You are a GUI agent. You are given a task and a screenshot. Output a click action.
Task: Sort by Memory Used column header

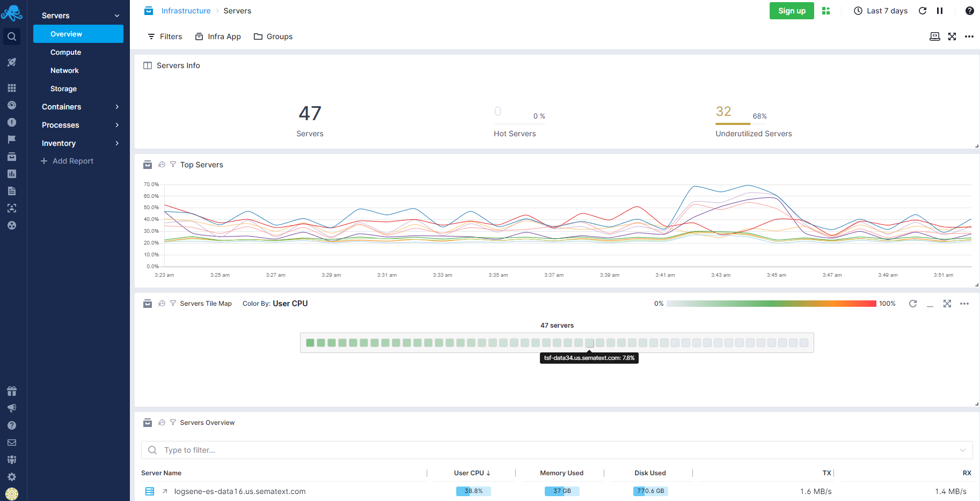561,473
